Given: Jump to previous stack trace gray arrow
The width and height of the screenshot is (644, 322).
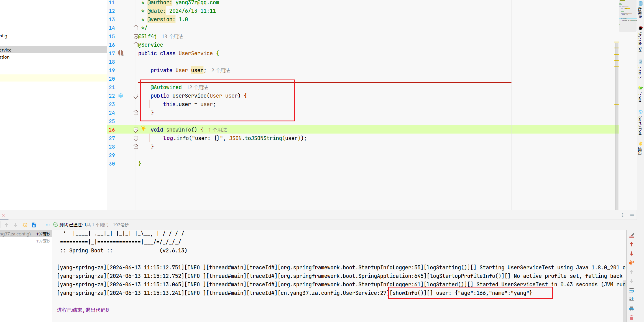Looking at the screenshot, I should coord(632,272).
